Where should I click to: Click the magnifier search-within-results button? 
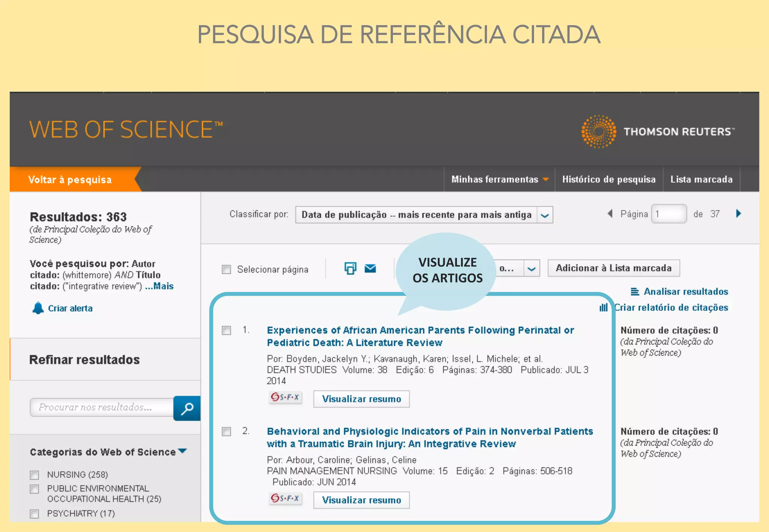click(187, 408)
